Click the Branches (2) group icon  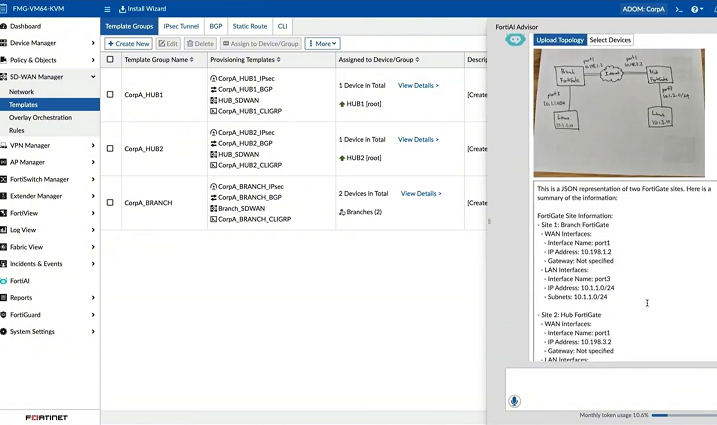[x=342, y=212]
